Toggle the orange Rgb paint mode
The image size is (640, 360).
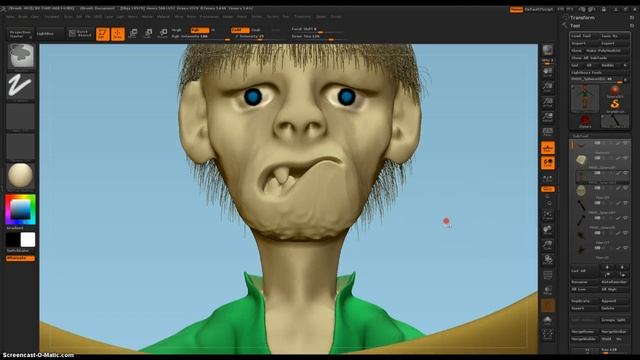click(199, 30)
